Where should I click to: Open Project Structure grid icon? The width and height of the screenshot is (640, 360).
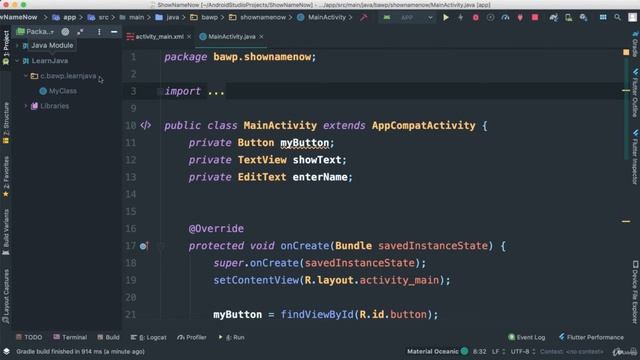[603, 18]
